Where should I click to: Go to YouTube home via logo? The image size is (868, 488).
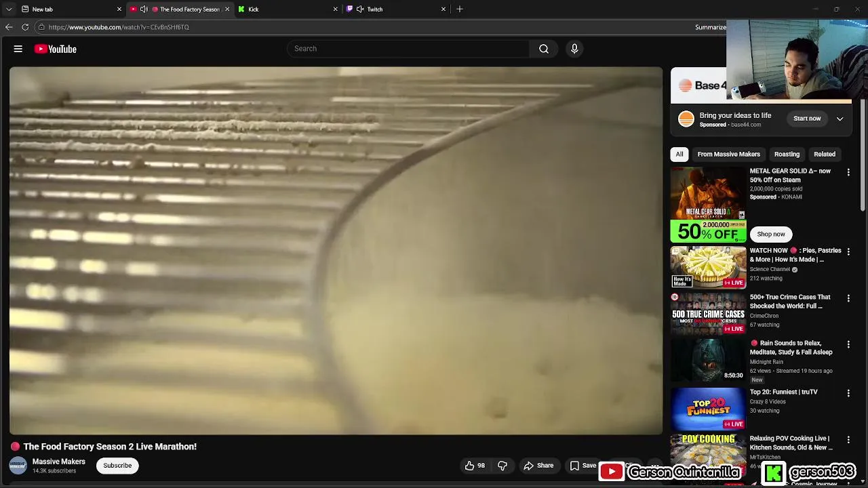[56, 49]
